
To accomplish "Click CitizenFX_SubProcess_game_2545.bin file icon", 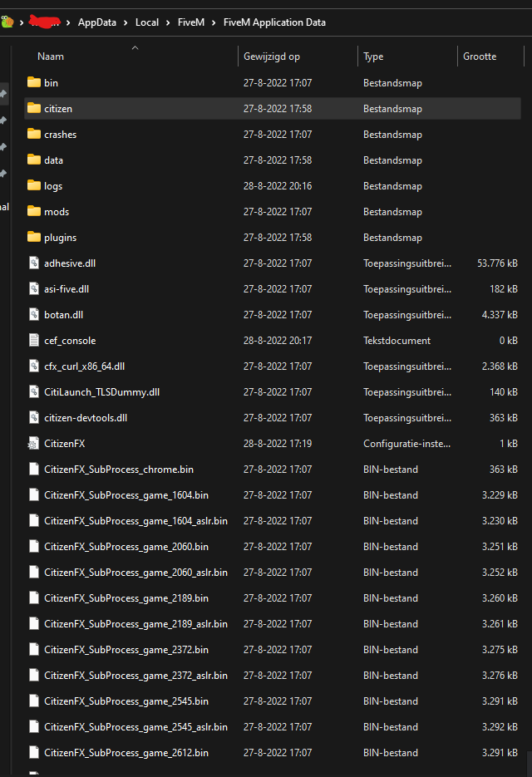I will 34,701.
